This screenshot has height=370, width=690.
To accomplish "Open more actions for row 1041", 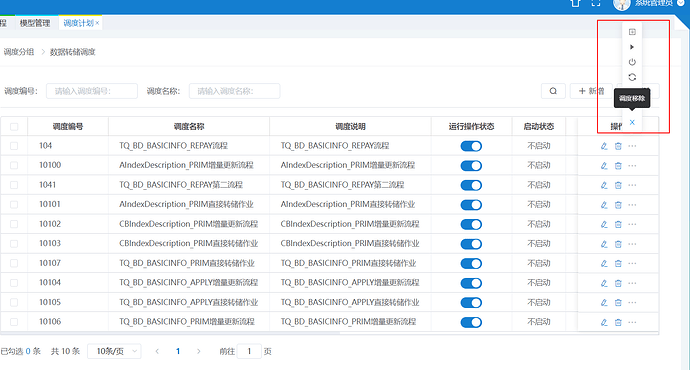I will click(x=632, y=185).
